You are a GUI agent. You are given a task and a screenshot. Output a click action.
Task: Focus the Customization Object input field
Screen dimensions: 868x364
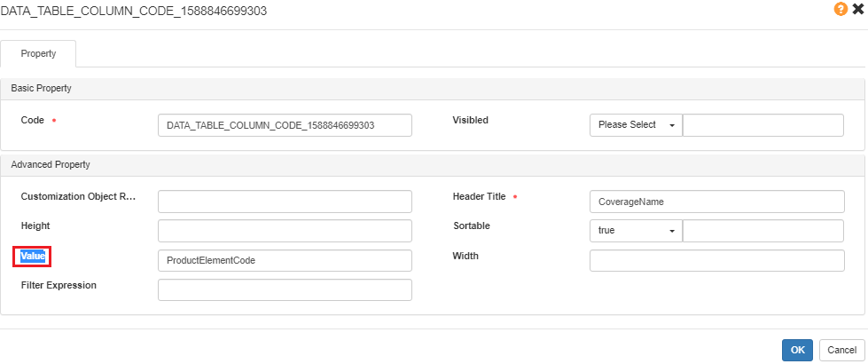click(284, 202)
